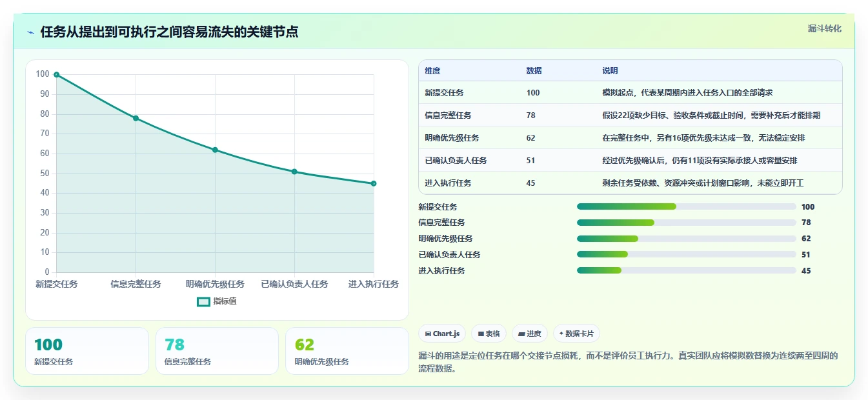
Task: Click the 数据卡片 tag chip
Action: (x=576, y=334)
